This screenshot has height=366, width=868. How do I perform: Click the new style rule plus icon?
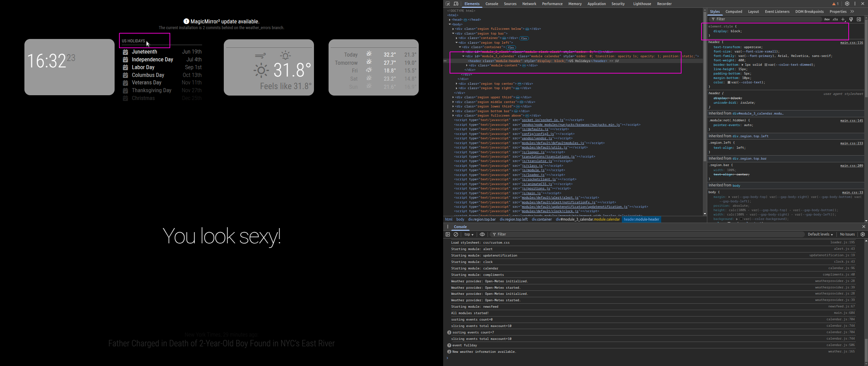coord(843,19)
